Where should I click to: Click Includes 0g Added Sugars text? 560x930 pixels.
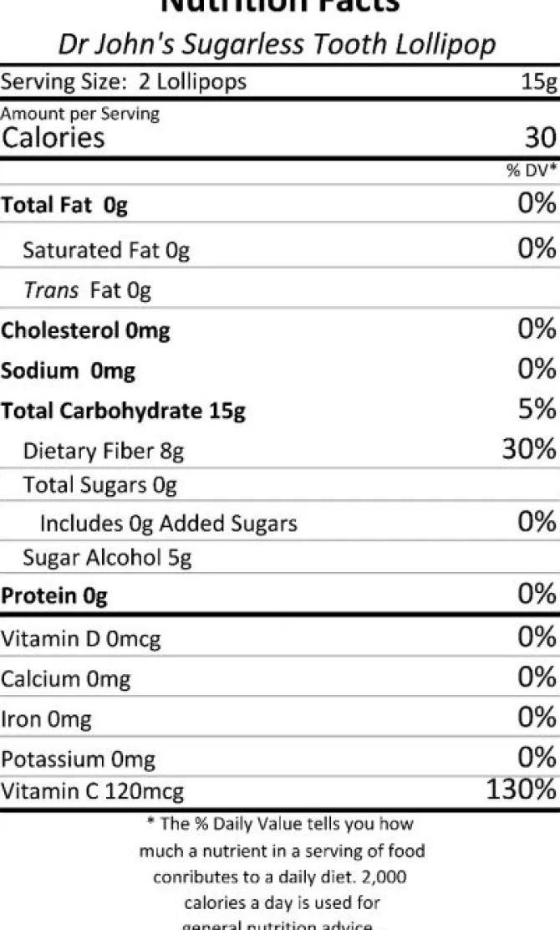(x=168, y=524)
